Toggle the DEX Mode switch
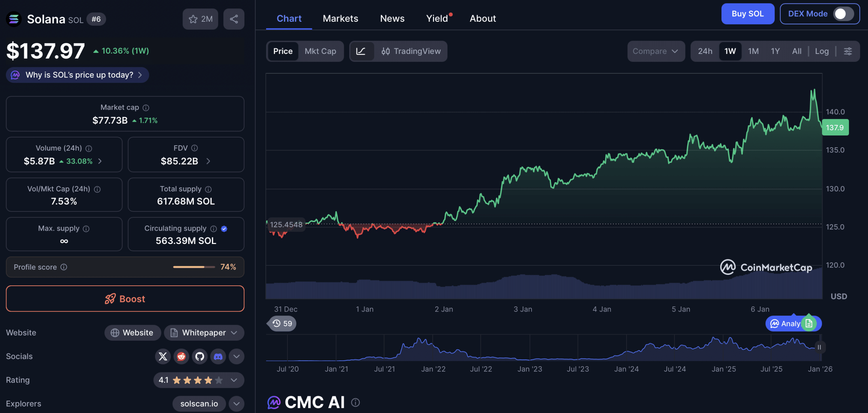This screenshot has width=868, height=413. pos(843,14)
